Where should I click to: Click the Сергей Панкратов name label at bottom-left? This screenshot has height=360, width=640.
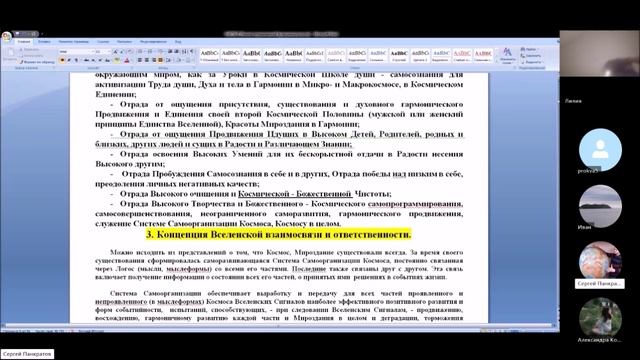(27, 354)
